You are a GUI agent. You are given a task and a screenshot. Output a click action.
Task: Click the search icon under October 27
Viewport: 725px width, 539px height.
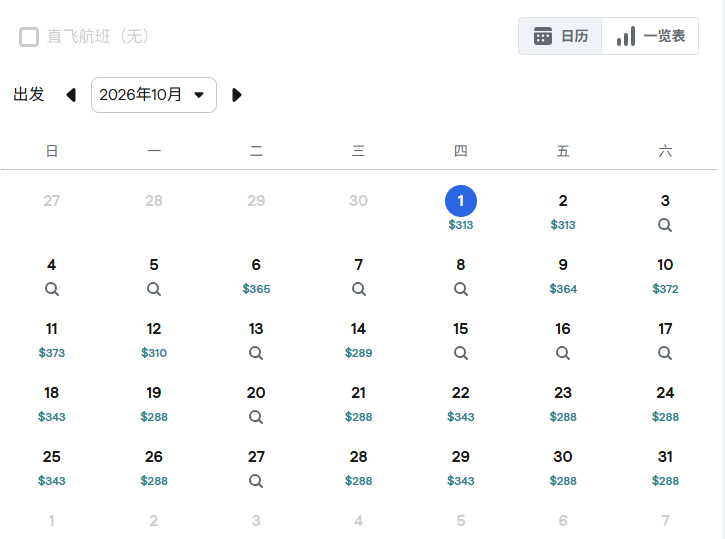256,481
